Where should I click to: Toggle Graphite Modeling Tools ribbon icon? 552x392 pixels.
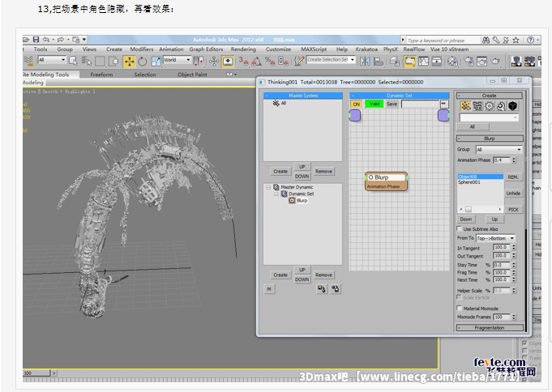click(410, 62)
